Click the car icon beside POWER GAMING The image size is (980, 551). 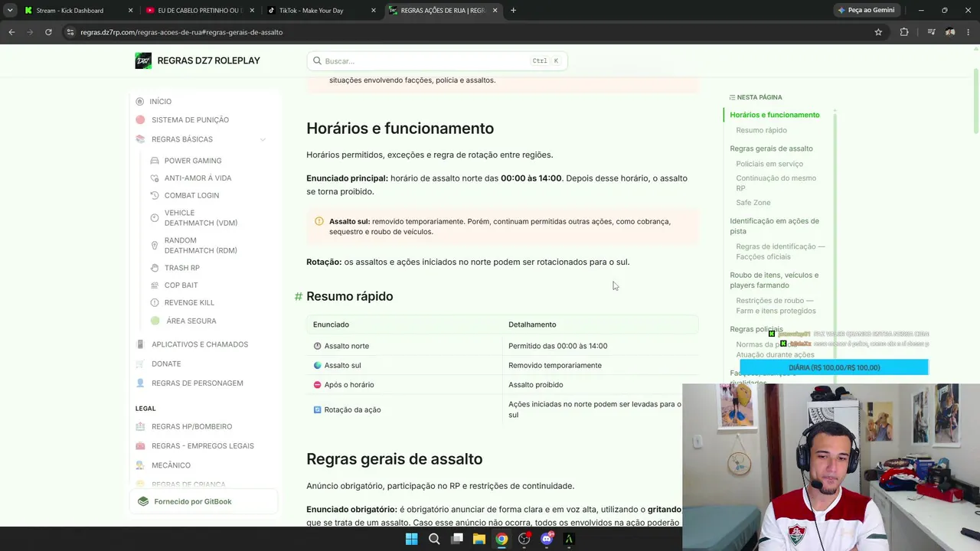pos(155,161)
